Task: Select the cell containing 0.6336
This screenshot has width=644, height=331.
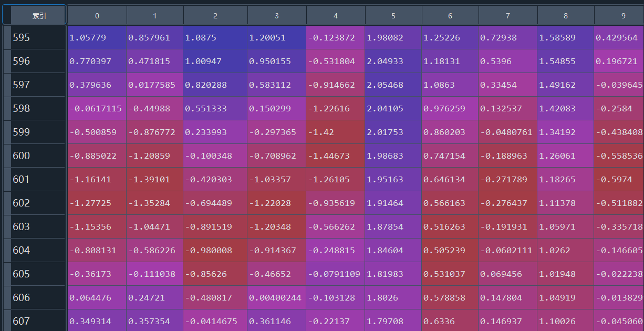Action: [x=450, y=321]
